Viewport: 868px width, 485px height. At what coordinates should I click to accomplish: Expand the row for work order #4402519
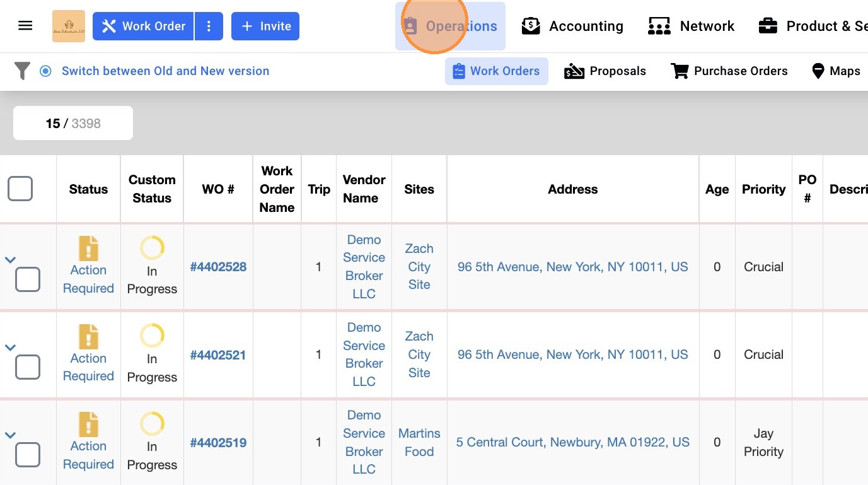coord(10,435)
